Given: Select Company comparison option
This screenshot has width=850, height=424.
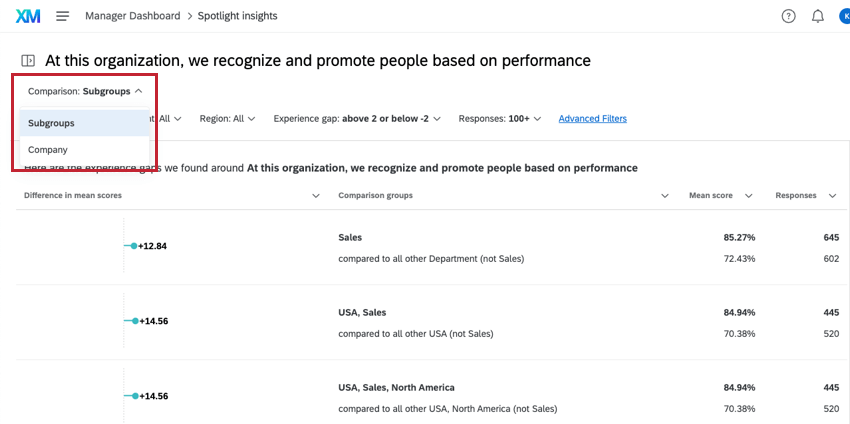Looking at the screenshot, I should (x=48, y=150).
